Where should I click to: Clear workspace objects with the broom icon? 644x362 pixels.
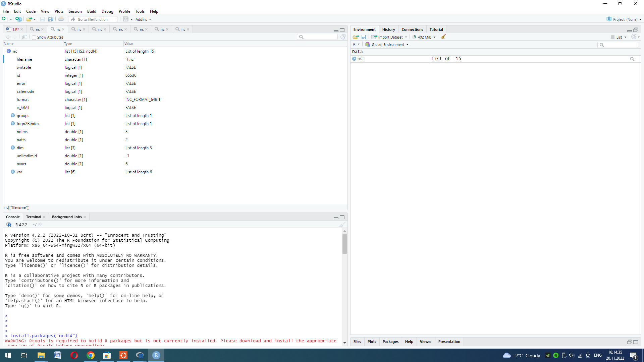(x=443, y=37)
